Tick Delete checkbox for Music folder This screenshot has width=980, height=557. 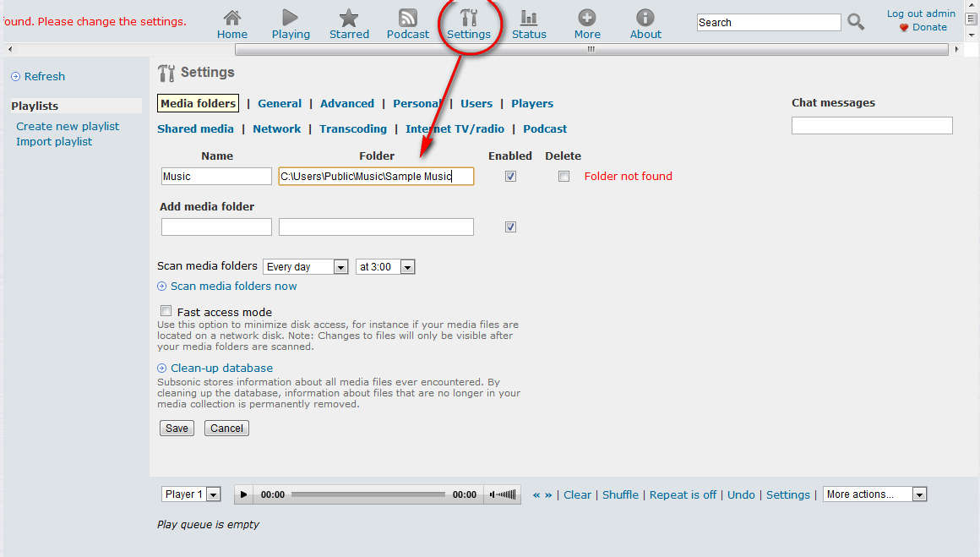click(563, 177)
